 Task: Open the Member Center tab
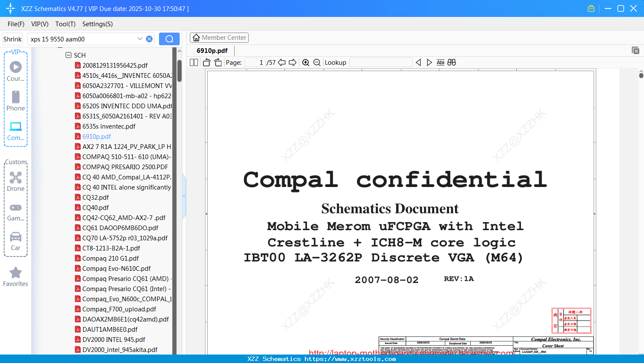219,38
